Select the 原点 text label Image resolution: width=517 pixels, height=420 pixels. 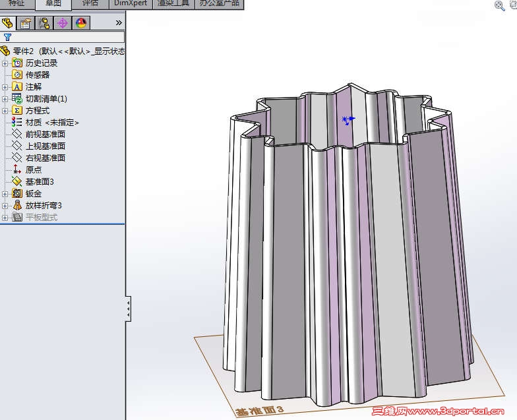click(x=34, y=170)
